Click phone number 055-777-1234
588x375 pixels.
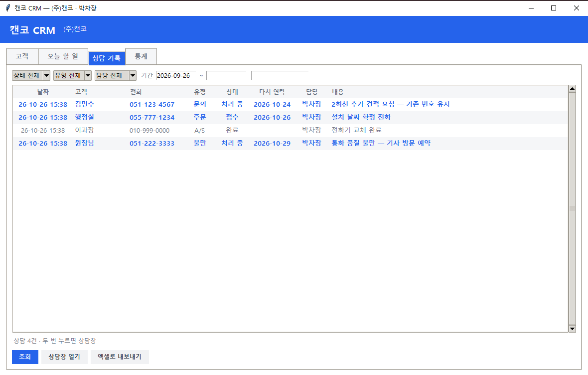coord(152,118)
